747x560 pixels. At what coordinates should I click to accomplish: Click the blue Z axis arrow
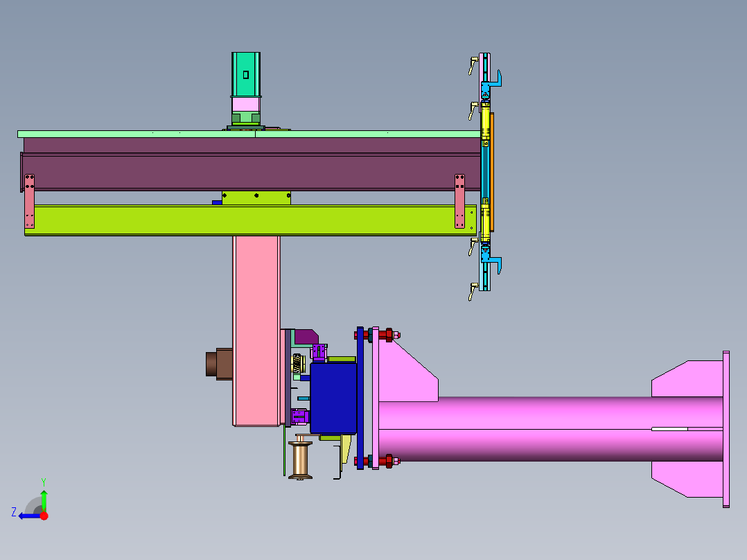[x=30, y=516]
